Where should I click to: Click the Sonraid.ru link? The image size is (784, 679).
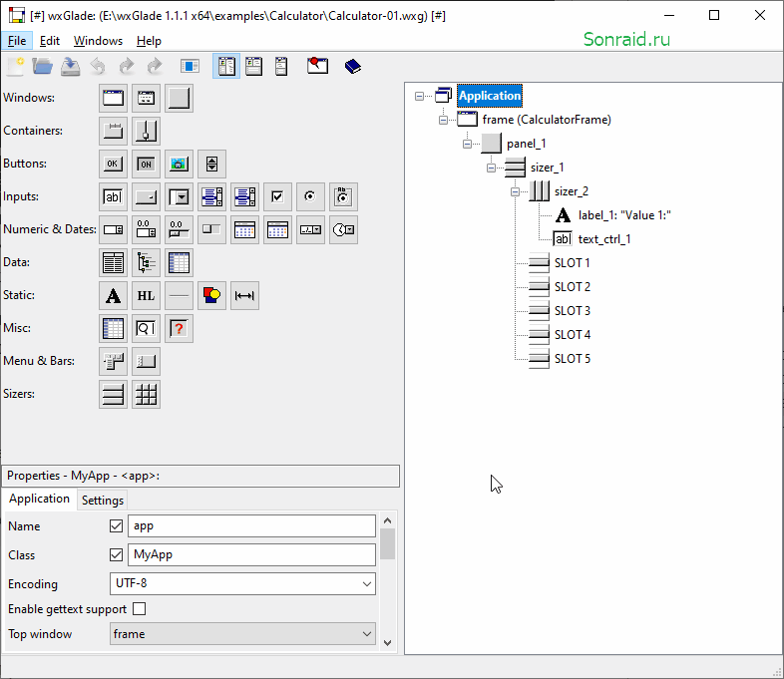[x=626, y=40]
